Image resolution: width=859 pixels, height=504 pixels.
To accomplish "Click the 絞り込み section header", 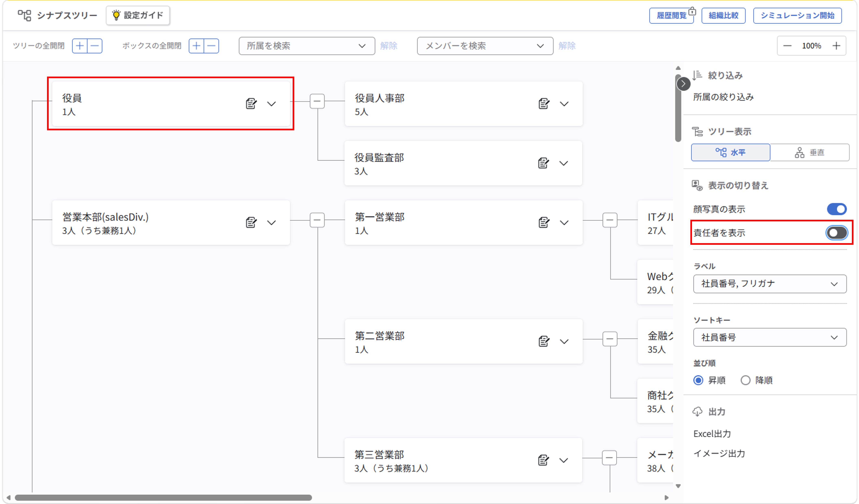I will pos(725,75).
